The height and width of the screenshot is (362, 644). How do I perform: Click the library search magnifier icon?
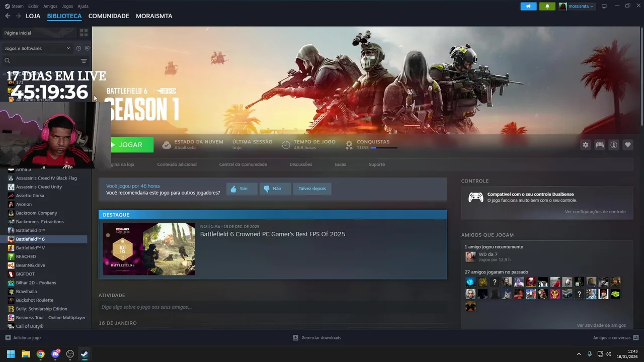[x=7, y=61]
